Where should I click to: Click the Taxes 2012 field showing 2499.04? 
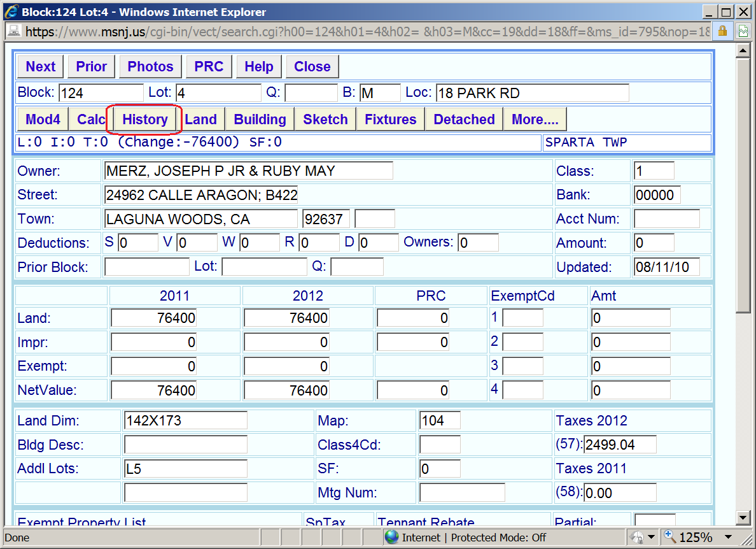[620, 445]
